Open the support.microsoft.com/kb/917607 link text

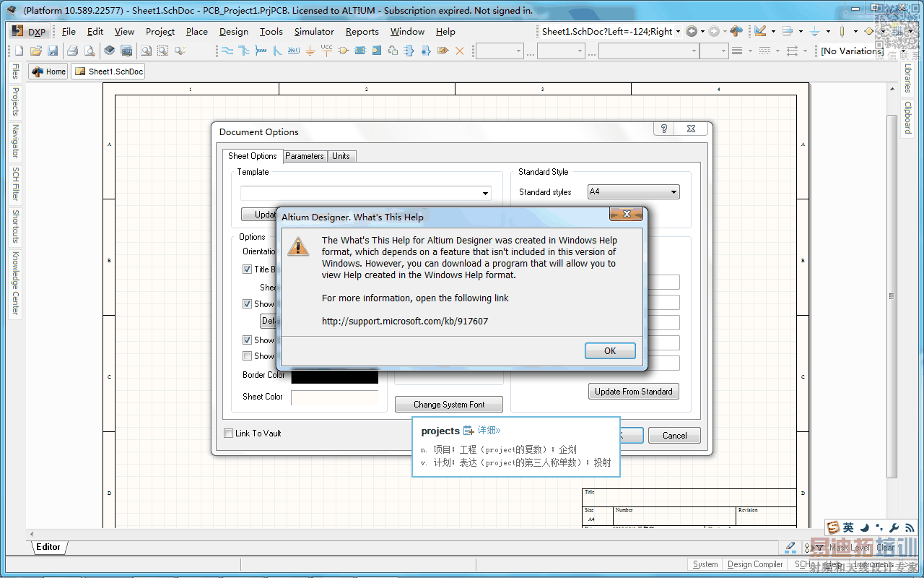tap(405, 322)
